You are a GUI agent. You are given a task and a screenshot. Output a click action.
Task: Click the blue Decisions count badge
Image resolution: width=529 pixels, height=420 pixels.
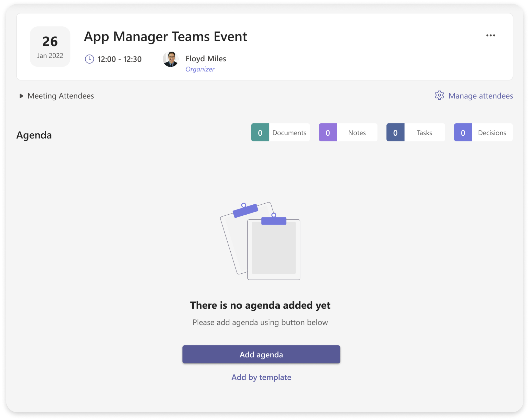click(463, 133)
